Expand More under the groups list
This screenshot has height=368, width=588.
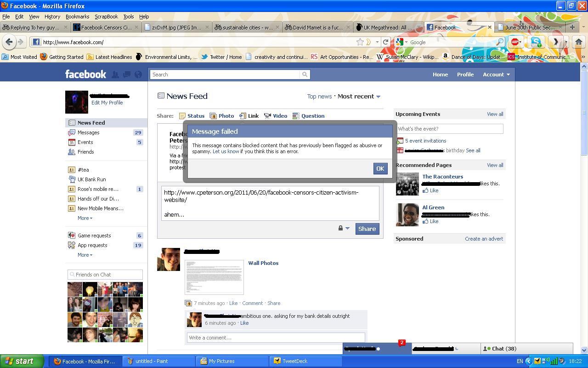[x=85, y=218]
